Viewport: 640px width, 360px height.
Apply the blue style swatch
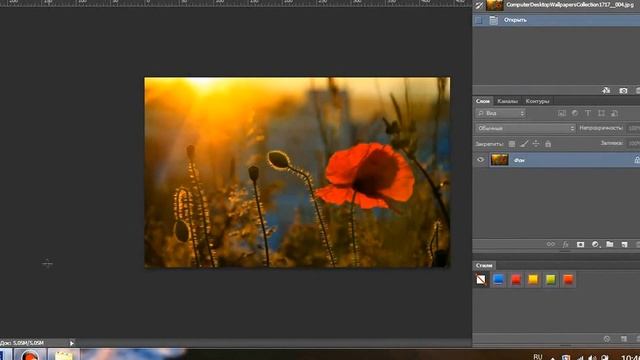(498, 280)
